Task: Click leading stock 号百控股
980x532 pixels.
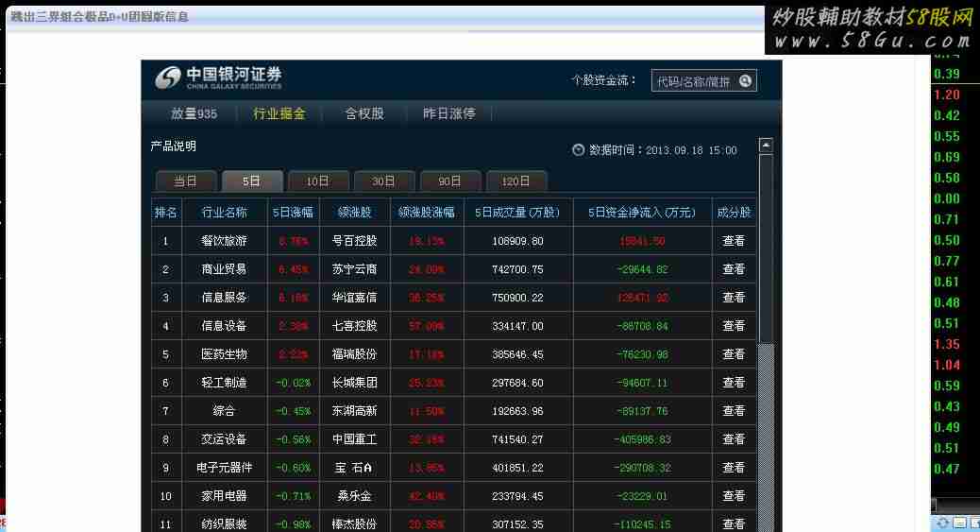Action: (354, 241)
